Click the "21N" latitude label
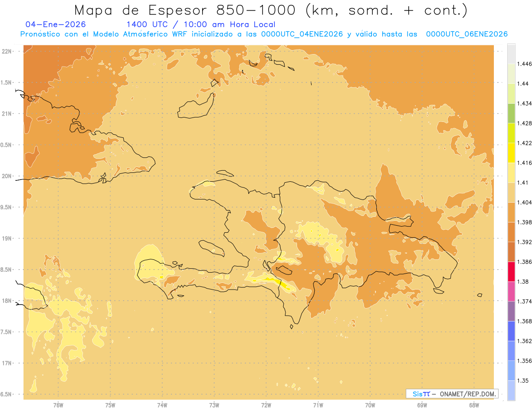Image resolution: width=532 pixels, height=411 pixels. tap(7, 114)
